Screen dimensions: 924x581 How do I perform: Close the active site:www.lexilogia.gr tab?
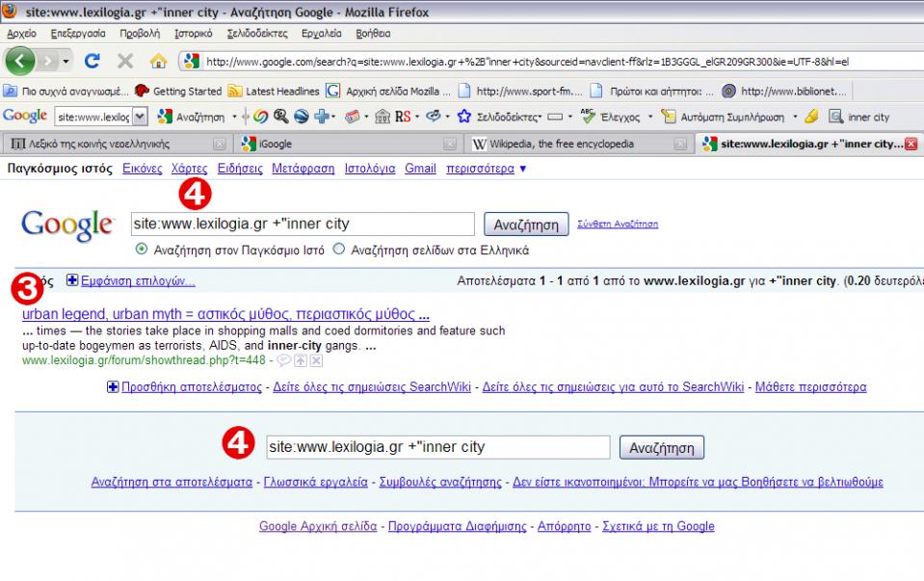(x=911, y=144)
